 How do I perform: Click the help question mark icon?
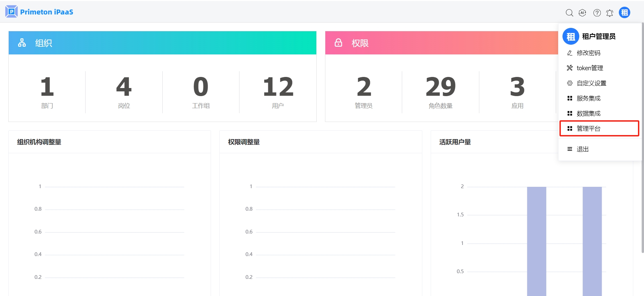click(x=597, y=13)
